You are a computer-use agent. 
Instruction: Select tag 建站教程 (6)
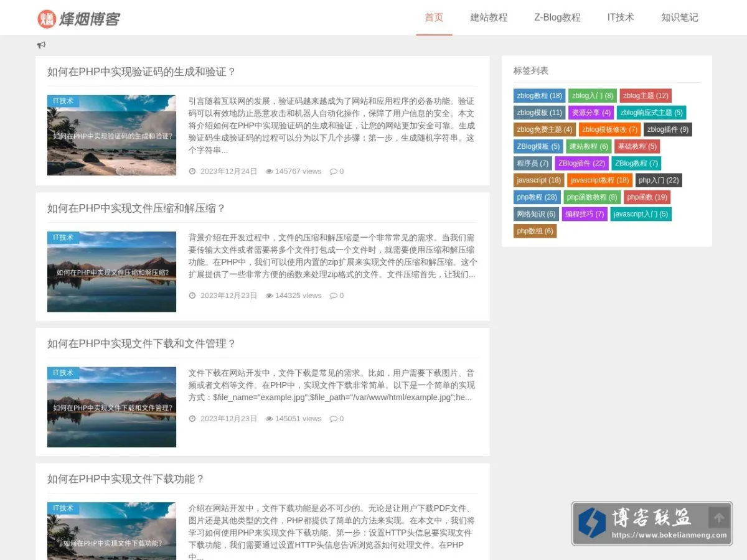click(589, 146)
